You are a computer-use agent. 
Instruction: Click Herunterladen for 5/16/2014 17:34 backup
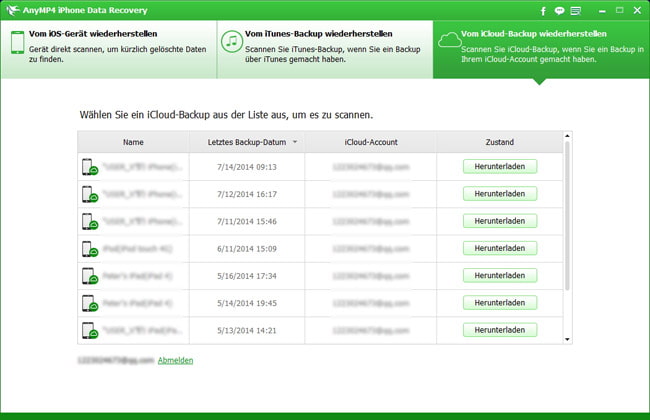[500, 275]
